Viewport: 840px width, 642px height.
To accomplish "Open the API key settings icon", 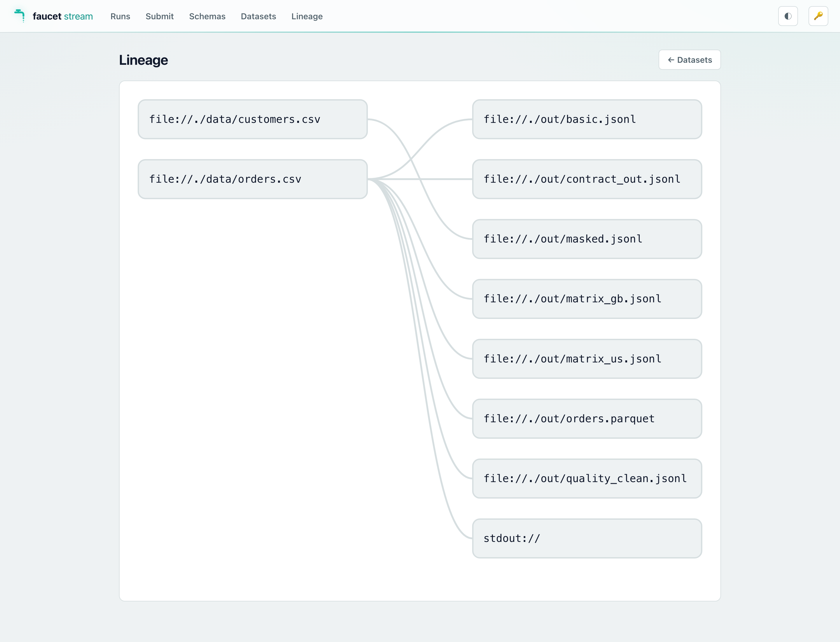I will click(x=818, y=16).
